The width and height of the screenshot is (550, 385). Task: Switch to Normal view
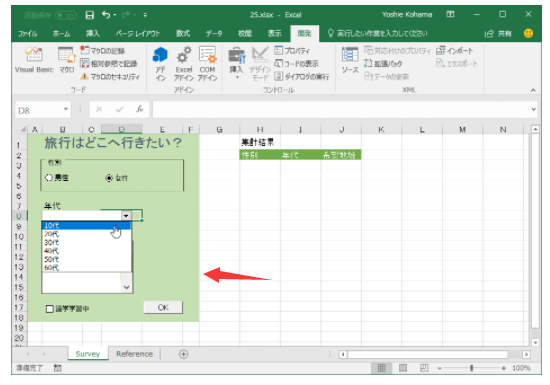click(x=381, y=368)
